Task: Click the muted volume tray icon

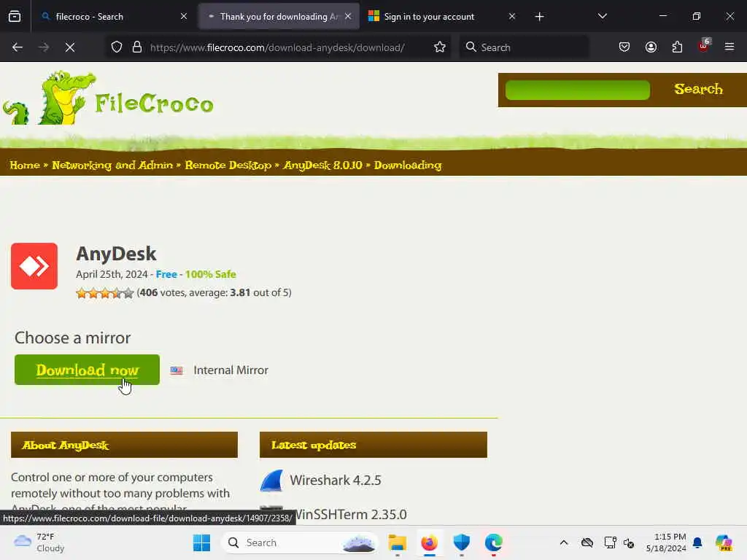Action: pyautogui.click(x=629, y=542)
